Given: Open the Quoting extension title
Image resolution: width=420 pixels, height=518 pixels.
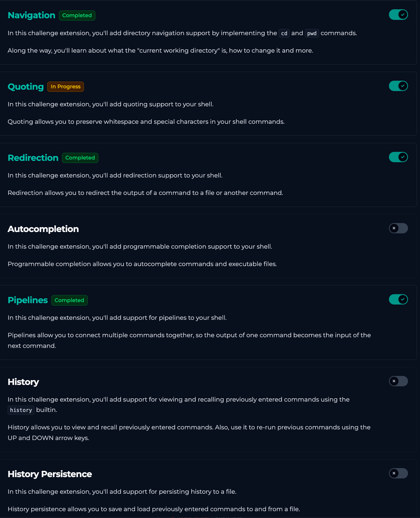Looking at the screenshot, I should [x=26, y=87].
